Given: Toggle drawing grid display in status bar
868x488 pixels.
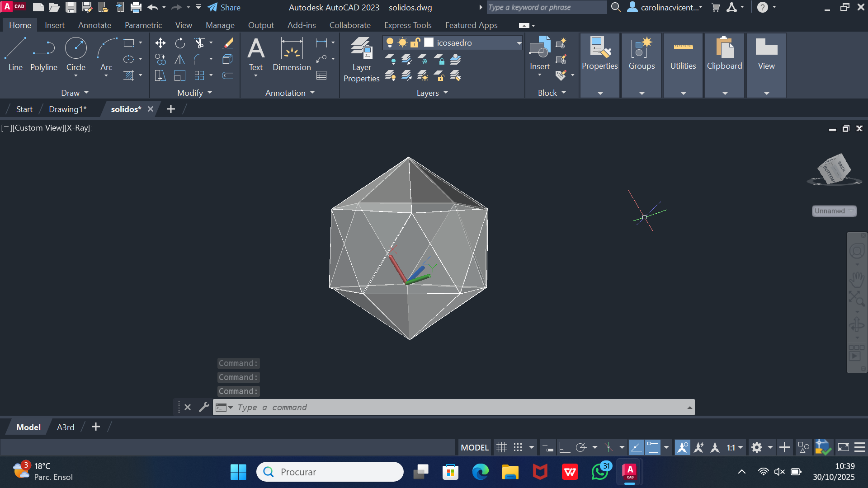Looking at the screenshot, I should coord(501,447).
